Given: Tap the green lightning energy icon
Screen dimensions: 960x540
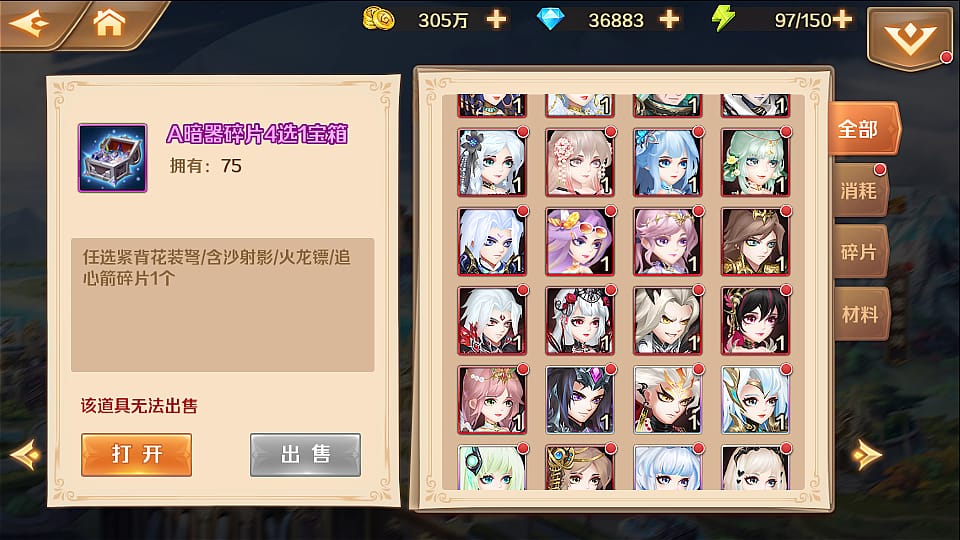Looking at the screenshot, I should click(723, 18).
